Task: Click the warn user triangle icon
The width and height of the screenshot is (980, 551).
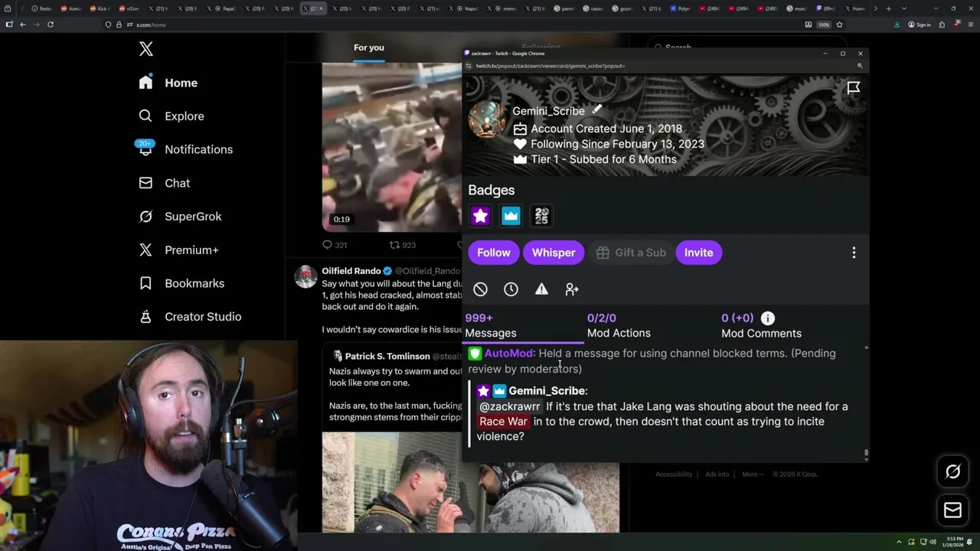Action: click(x=541, y=289)
